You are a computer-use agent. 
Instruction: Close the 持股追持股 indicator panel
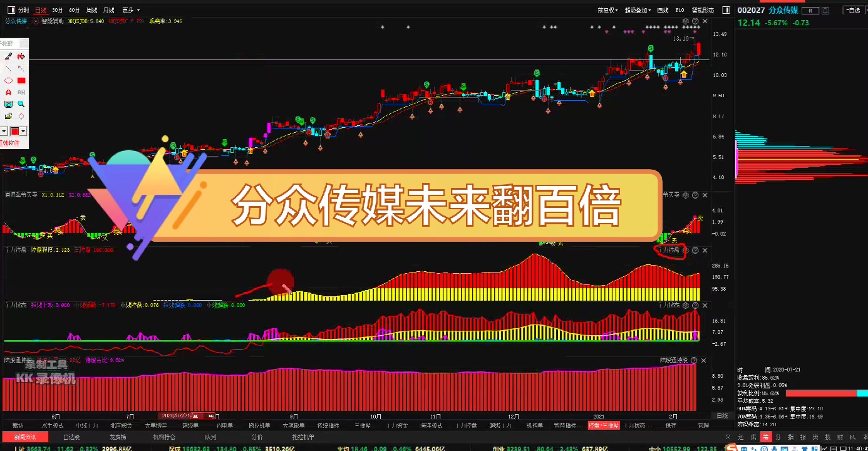(x=704, y=360)
